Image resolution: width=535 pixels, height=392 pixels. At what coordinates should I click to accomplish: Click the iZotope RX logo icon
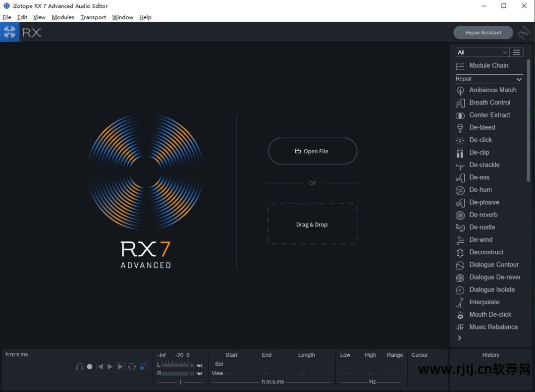tap(9, 32)
